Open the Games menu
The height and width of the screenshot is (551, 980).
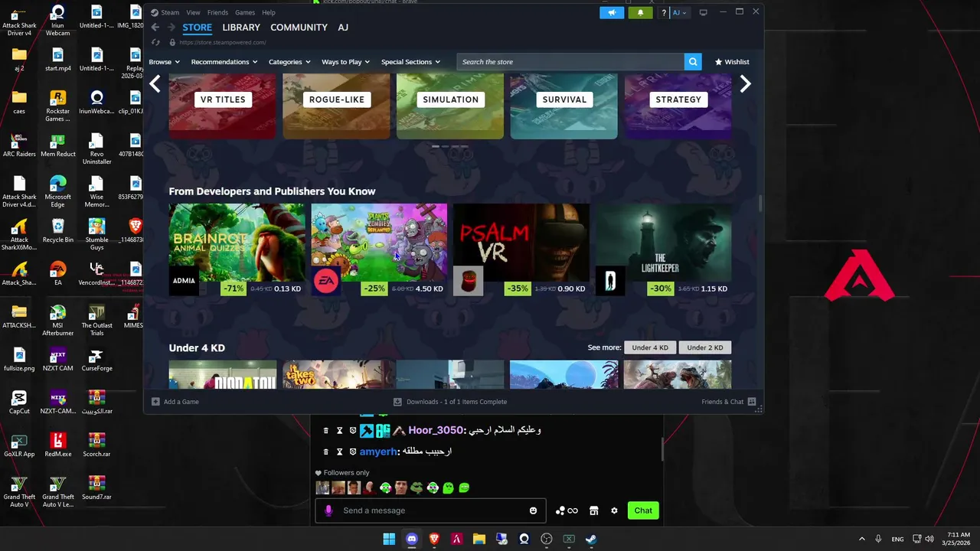coord(245,13)
